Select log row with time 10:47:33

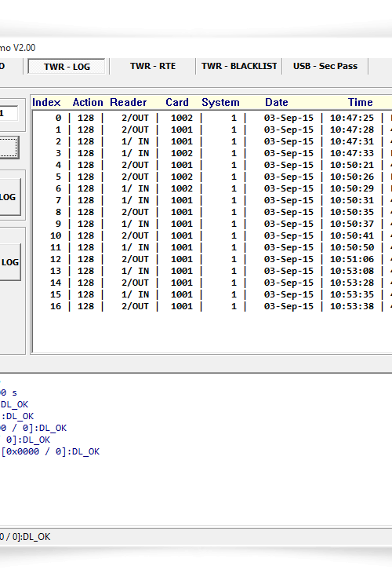point(212,153)
